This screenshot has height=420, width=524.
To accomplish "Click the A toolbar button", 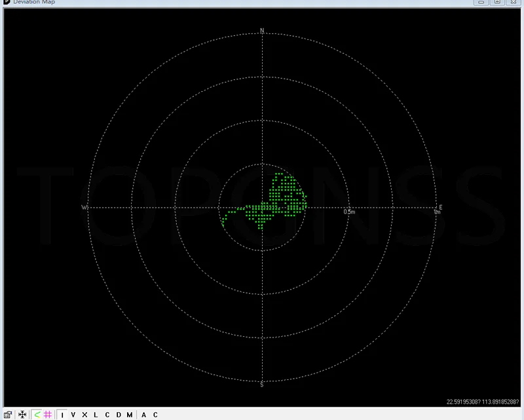I will [x=143, y=415].
